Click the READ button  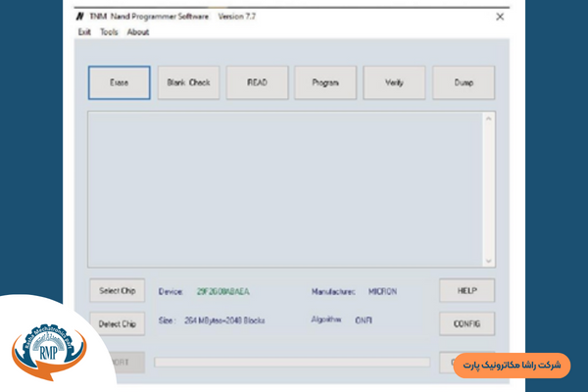[x=257, y=83]
